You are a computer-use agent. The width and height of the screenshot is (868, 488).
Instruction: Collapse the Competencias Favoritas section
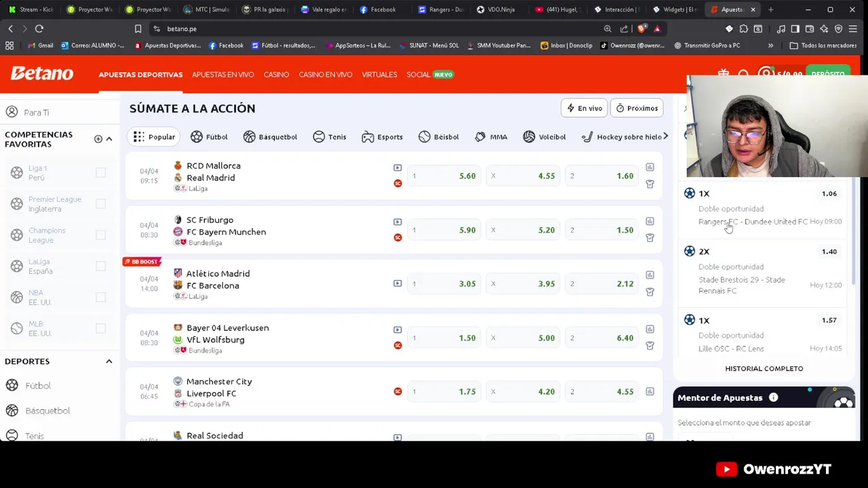coord(109,139)
